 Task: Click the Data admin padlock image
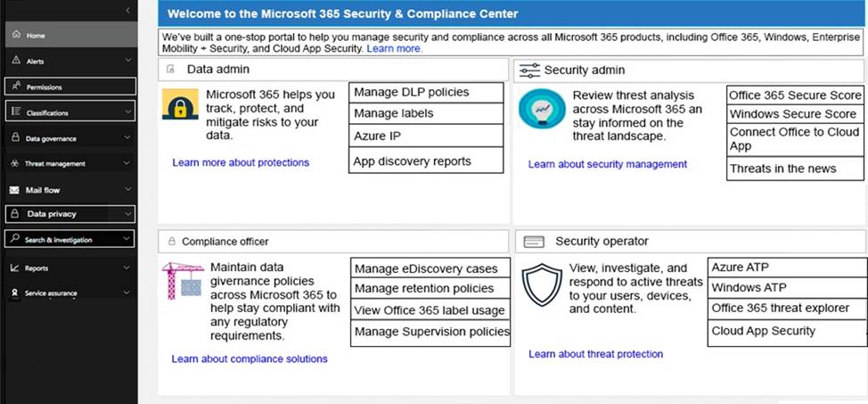coord(180,104)
